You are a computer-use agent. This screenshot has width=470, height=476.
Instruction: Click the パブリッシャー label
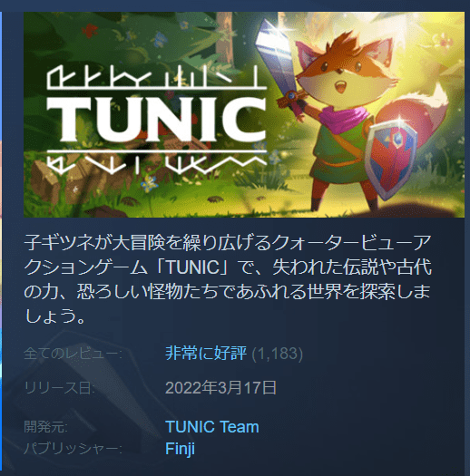(x=73, y=449)
